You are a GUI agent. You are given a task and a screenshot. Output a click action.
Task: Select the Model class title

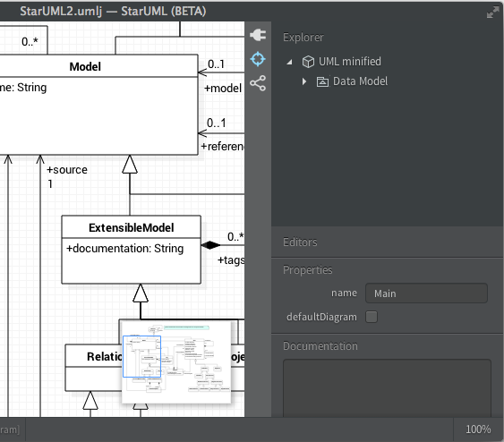tap(85, 66)
